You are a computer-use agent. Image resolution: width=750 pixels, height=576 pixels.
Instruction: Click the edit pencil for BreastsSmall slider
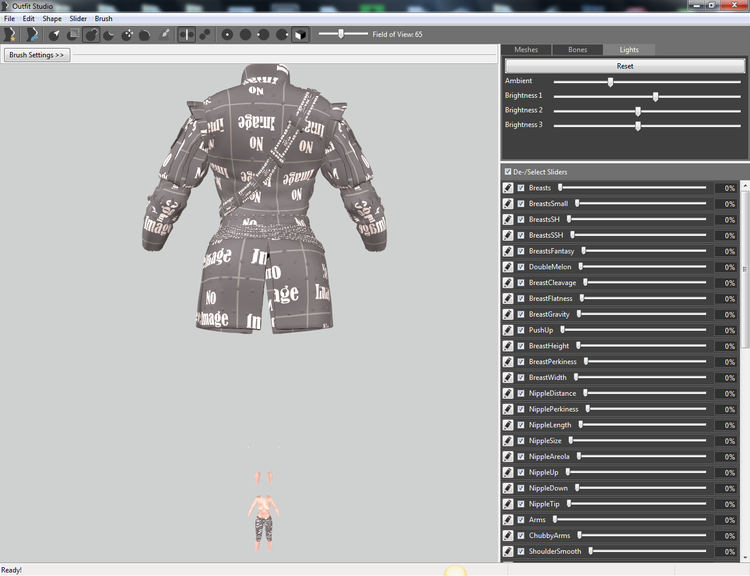(508, 204)
